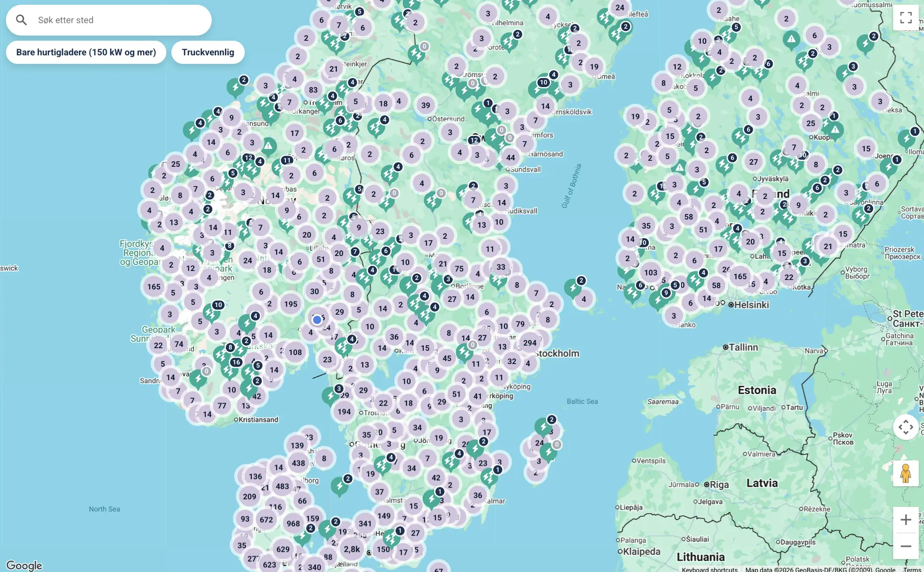Toggle the 'Truckvennlig' filter

pos(208,52)
